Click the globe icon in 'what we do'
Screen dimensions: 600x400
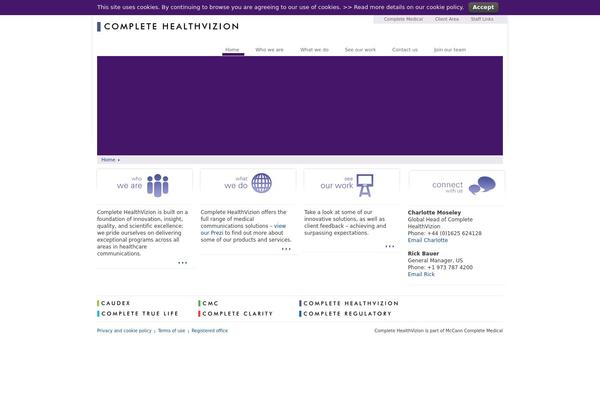click(262, 183)
